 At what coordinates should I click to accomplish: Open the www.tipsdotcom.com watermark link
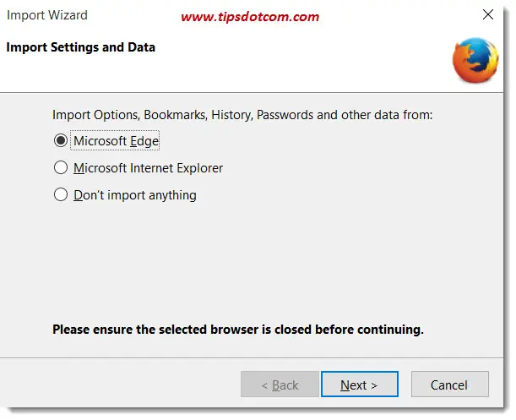click(250, 16)
